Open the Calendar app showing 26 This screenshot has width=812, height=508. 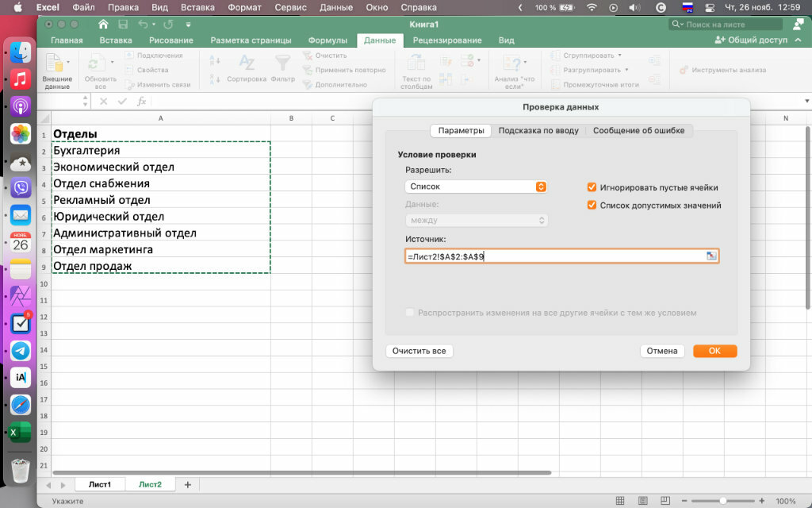coord(21,242)
